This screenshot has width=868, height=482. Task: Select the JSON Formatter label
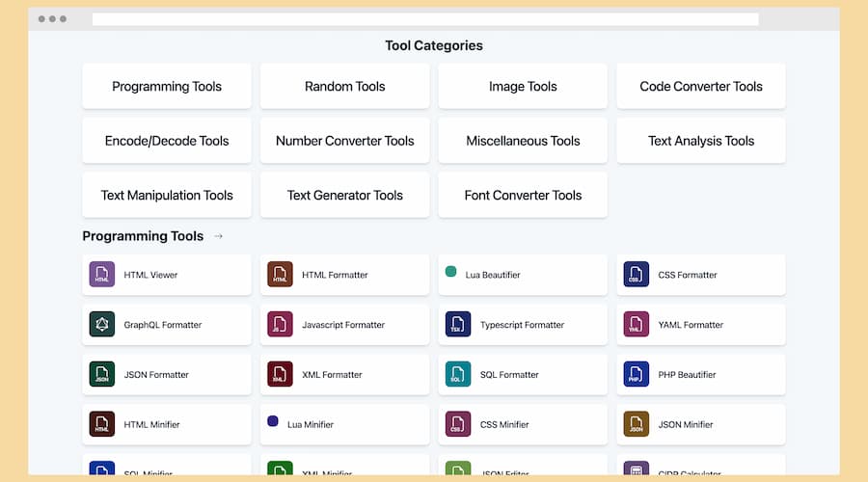click(x=156, y=375)
